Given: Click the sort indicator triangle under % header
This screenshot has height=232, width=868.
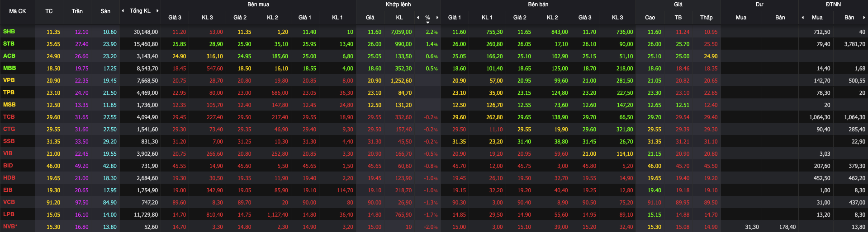Looking at the screenshot, I should pos(427,22).
